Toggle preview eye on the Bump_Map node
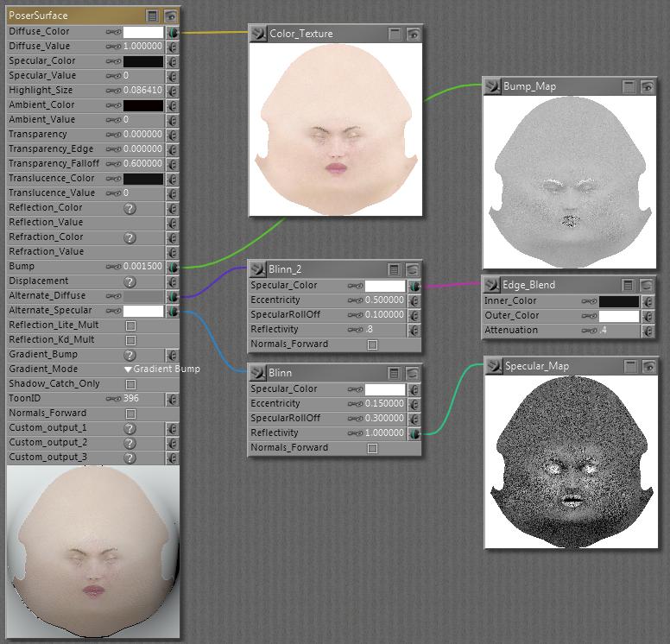The height and width of the screenshot is (644, 670). point(647,86)
